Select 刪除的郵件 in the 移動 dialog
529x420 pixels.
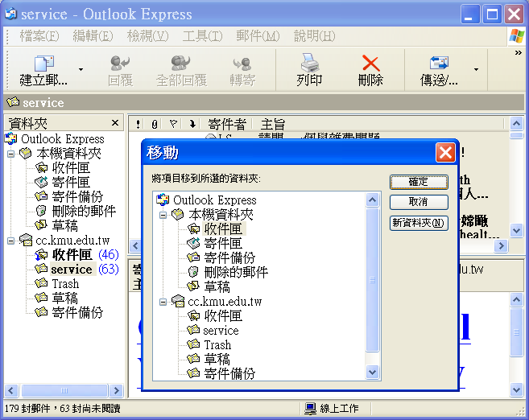coord(236,273)
